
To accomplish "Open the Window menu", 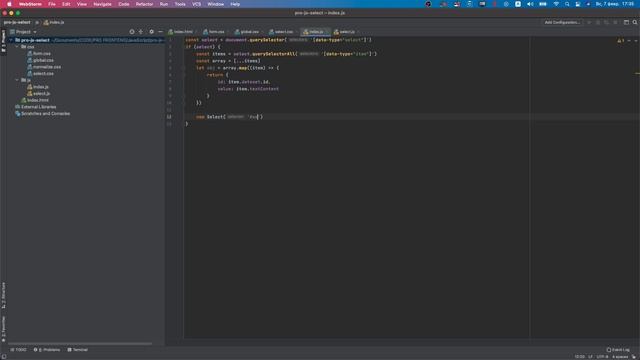I will click(x=216, y=4).
